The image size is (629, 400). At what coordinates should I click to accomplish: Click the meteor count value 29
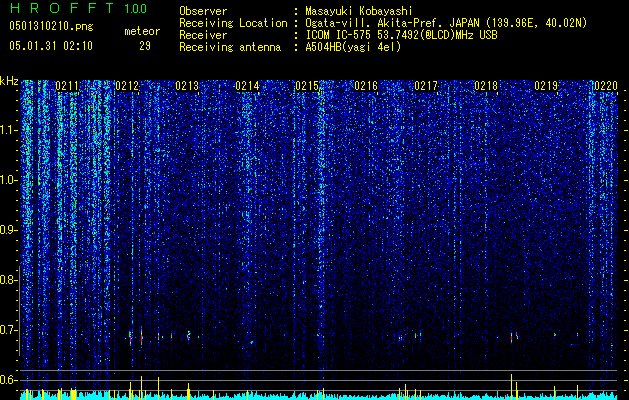click(x=145, y=46)
